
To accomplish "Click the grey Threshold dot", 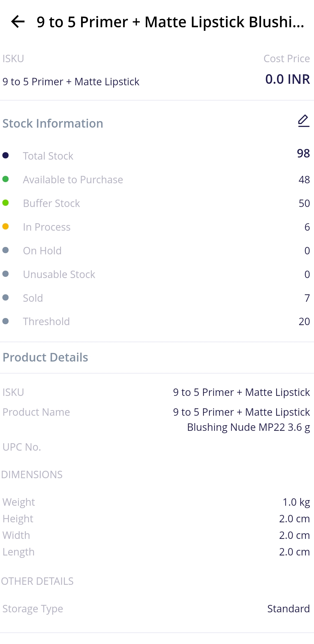I will click(5, 321).
